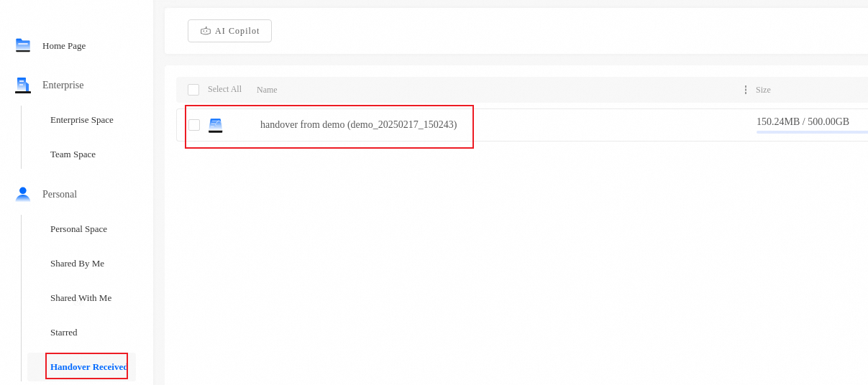868x385 pixels.
Task: Click the Select All label
Action: tap(224, 89)
